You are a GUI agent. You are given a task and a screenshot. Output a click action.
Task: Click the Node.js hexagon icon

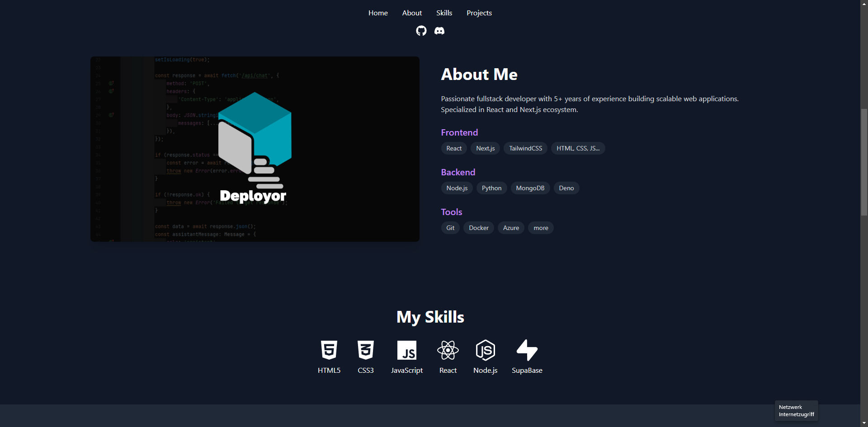pyautogui.click(x=486, y=350)
